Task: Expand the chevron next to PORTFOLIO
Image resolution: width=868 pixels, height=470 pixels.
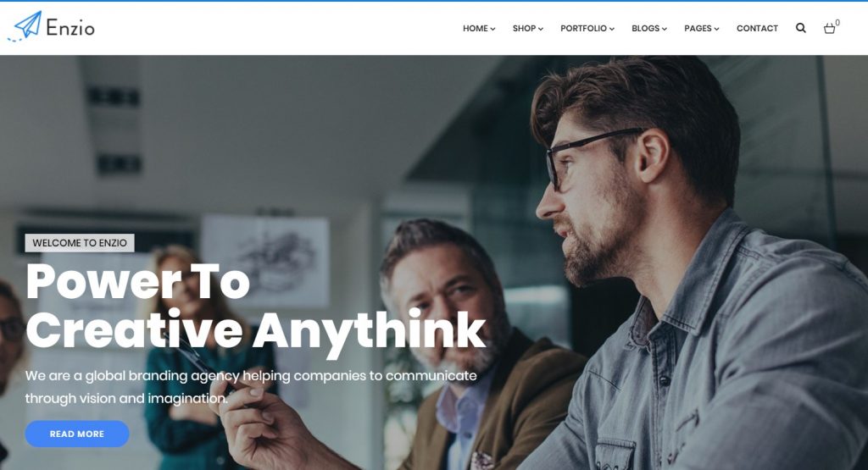Action: [x=612, y=29]
